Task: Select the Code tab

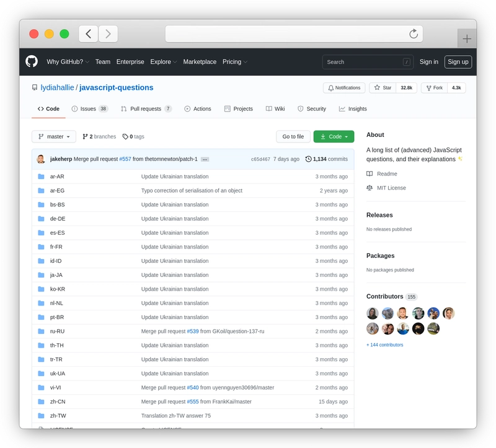Action: pos(48,109)
